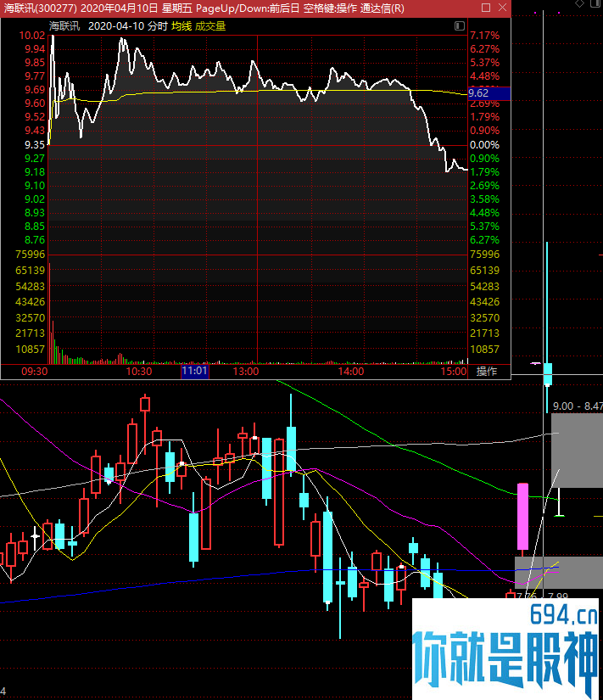
Task: Click the highlighted 11:01 time marker
Action: point(194,371)
